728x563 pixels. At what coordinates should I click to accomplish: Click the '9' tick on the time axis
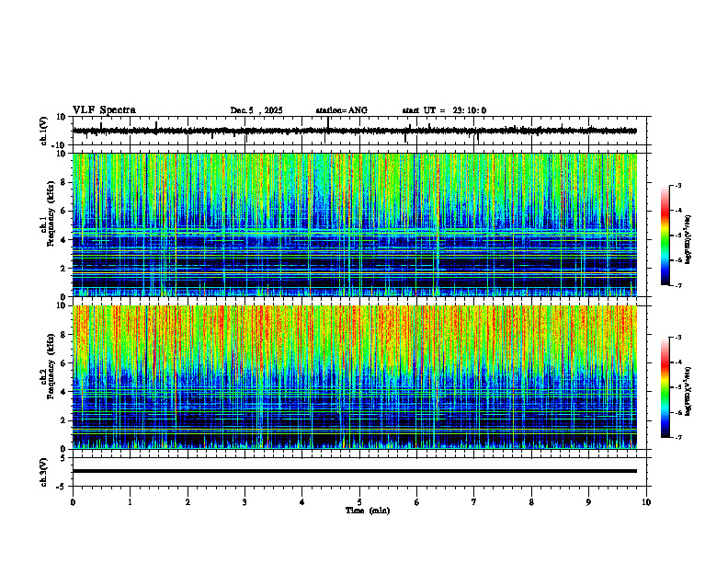click(x=588, y=502)
